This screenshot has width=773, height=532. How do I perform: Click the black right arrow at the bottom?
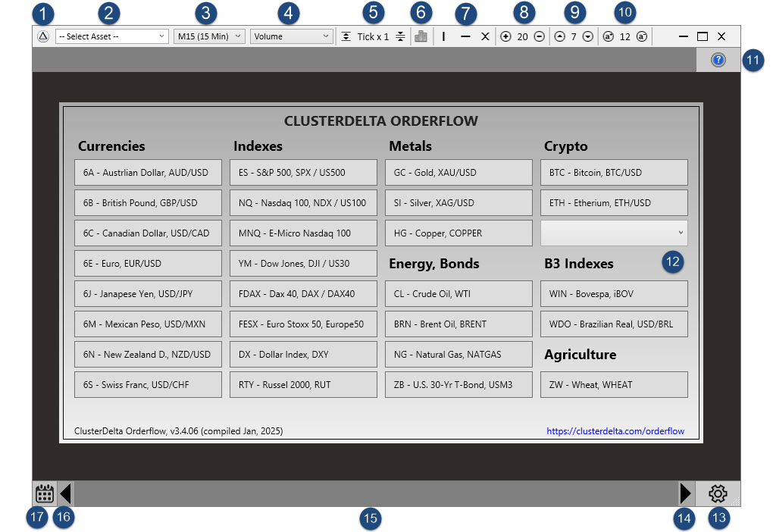[685, 493]
